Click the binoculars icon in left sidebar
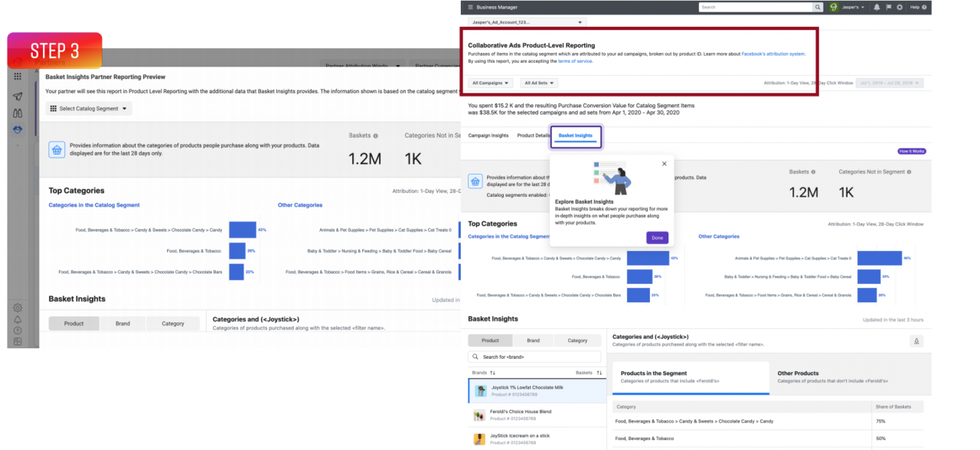This screenshot has height=450, width=980. click(x=18, y=113)
